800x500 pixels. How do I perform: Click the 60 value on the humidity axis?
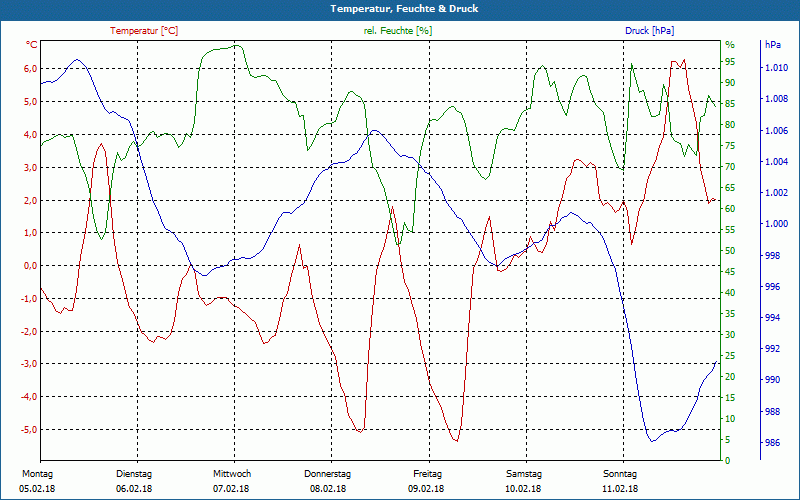pos(730,209)
